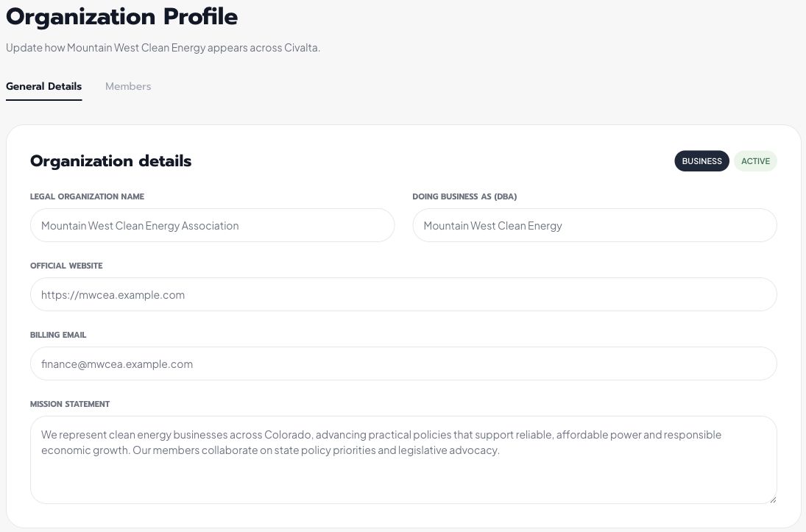Click the Organization Profile heading
The width and height of the screenshot is (806, 532).
(x=122, y=16)
